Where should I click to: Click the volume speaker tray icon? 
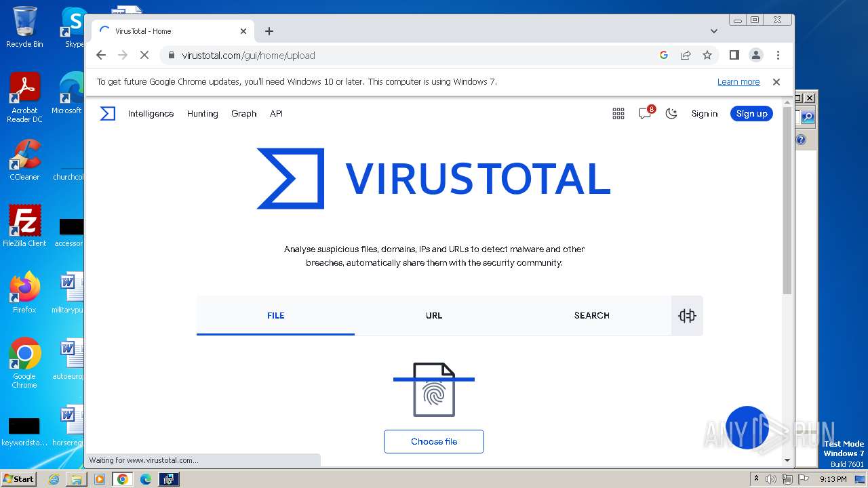tap(771, 479)
